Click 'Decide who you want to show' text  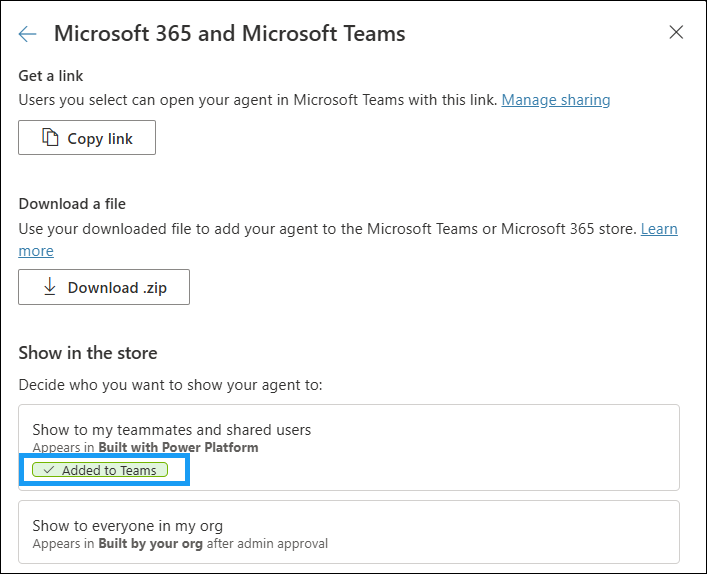tap(170, 385)
